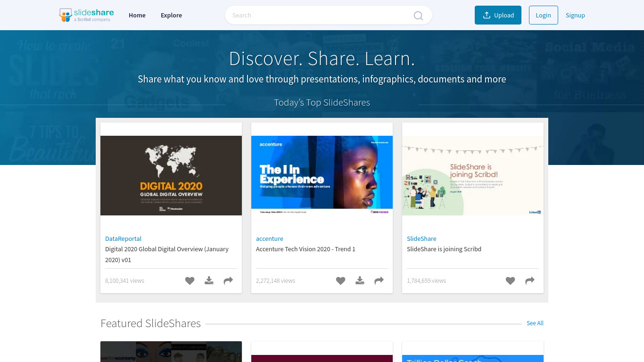Share the SlideShare is joining Scribd slideshow
Screen dimensions: 644x362
coord(530,280)
